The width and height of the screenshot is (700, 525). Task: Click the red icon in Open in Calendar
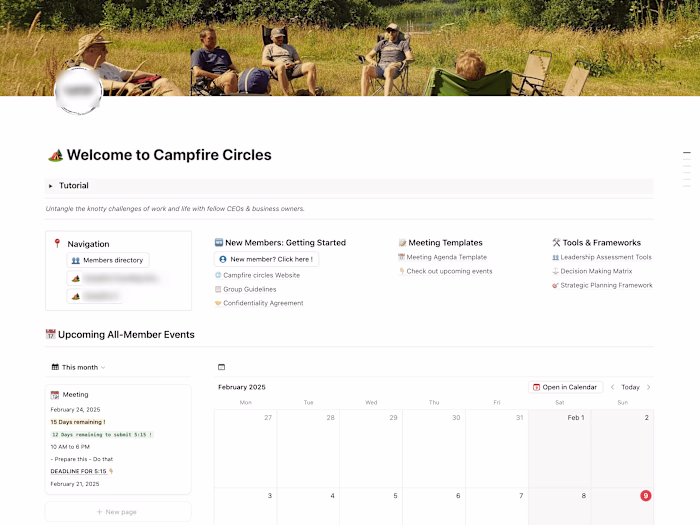coord(537,387)
